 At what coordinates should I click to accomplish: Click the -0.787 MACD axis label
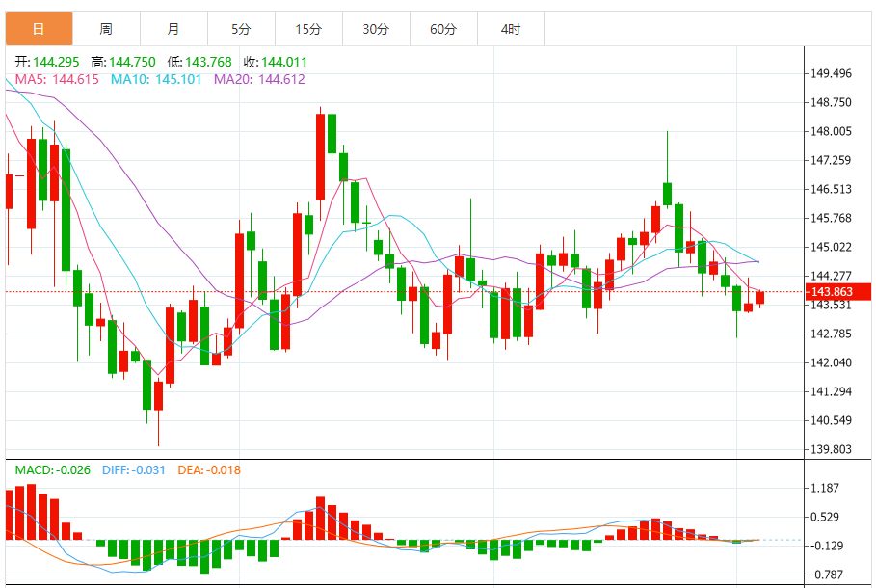(x=827, y=575)
